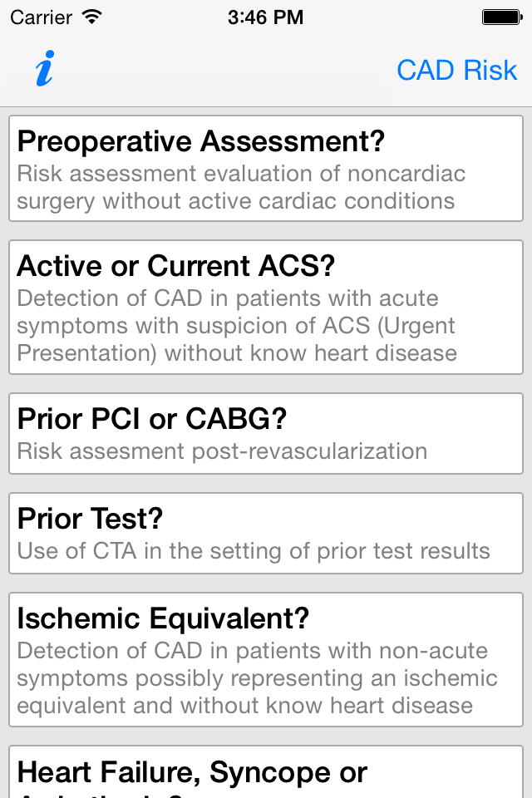Tap the 'Prior PCI or CABG?' heading
The width and height of the screenshot is (532, 798).
pyautogui.click(x=151, y=418)
